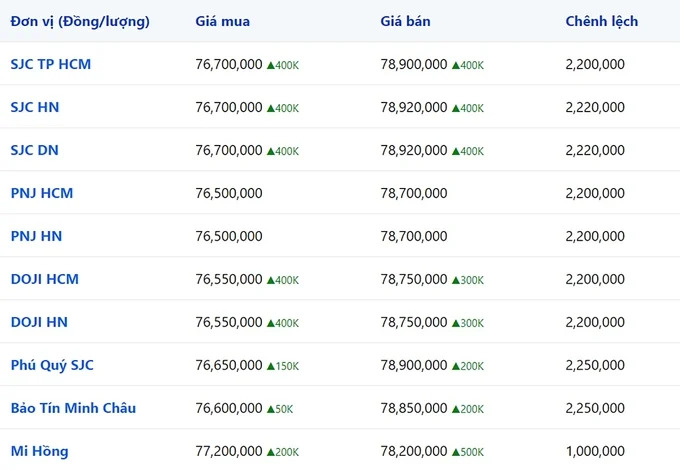Open the PNJ HCM link

pos(42,193)
